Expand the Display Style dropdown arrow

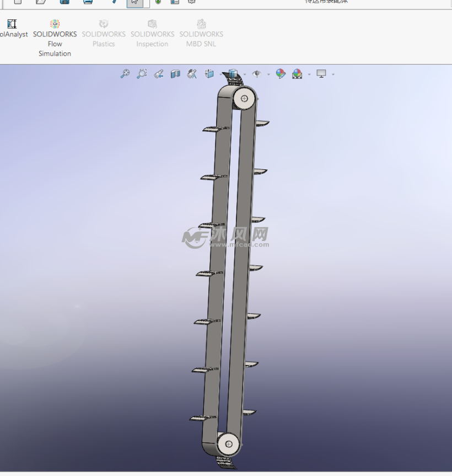click(x=245, y=74)
